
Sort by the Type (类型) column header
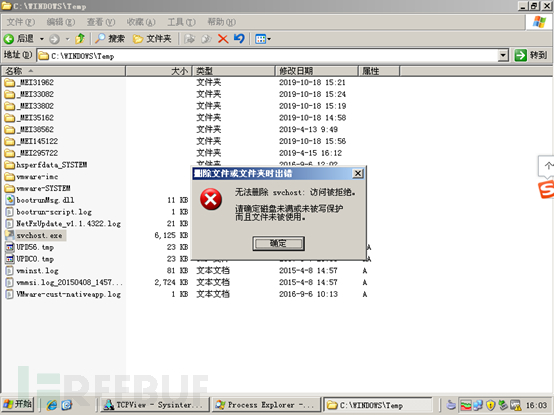234,71
